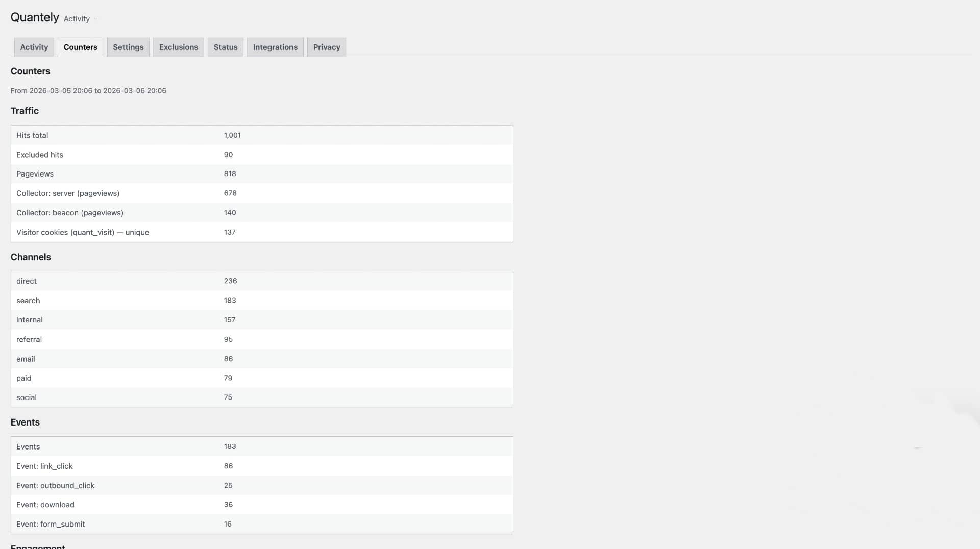The width and height of the screenshot is (980, 549).
Task: Select the internal channel label
Action: [x=30, y=320]
